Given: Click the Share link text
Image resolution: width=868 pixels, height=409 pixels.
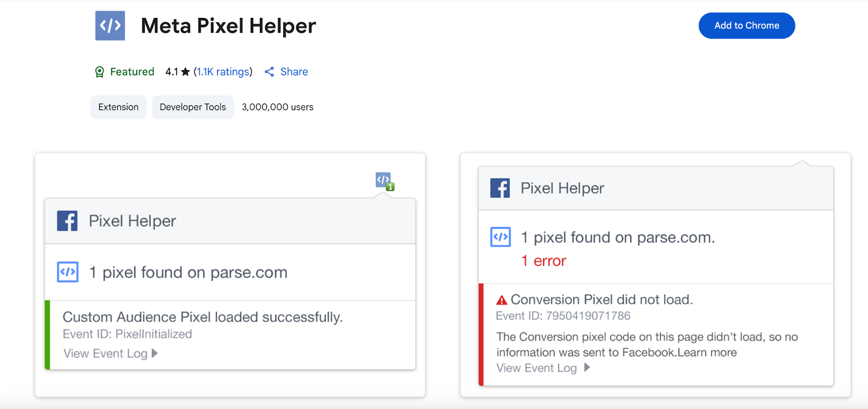Looking at the screenshot, I should [x=294, y=72].
